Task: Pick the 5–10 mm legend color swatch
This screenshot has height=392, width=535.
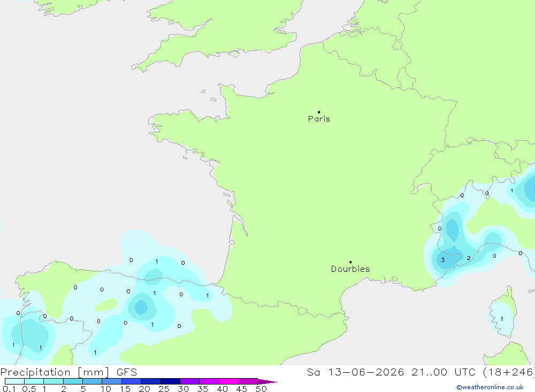Action: [x=93, y=381]
